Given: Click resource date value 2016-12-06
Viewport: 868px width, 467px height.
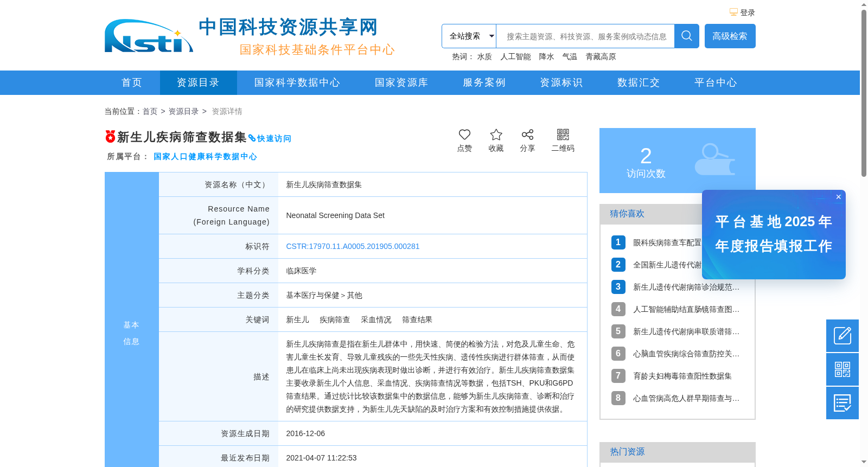Looking at the screenshot, I should click(x=305, y=433).
